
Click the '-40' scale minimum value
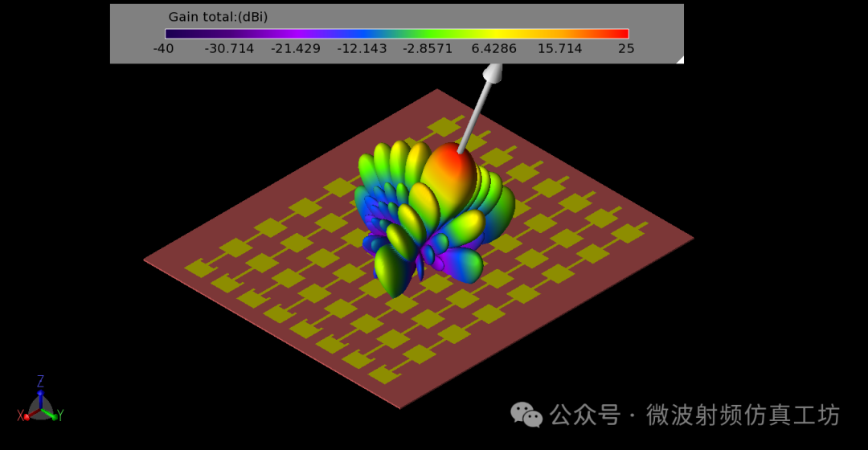[163, 49]
